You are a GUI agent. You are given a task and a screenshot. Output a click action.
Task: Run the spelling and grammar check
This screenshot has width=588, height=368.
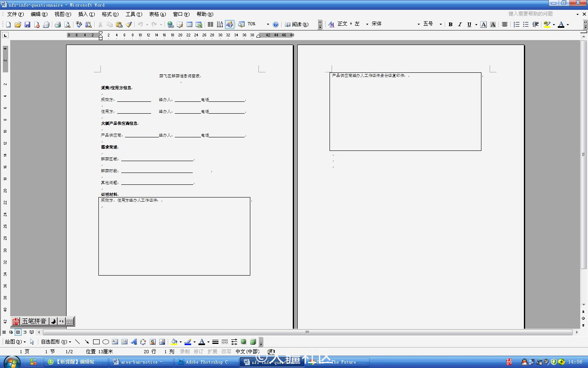(79, 25)
